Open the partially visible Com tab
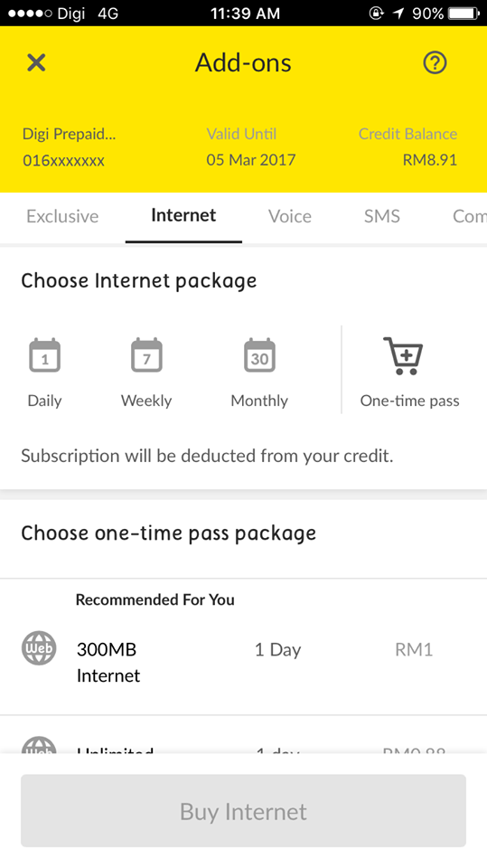Screen dimensions: 487x868 click(x=469, y=216)
